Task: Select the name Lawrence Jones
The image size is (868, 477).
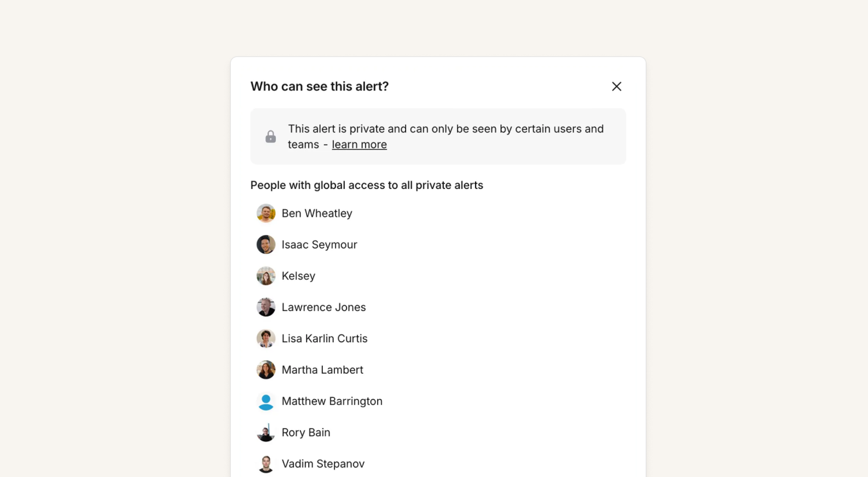Action: [323, 307]
